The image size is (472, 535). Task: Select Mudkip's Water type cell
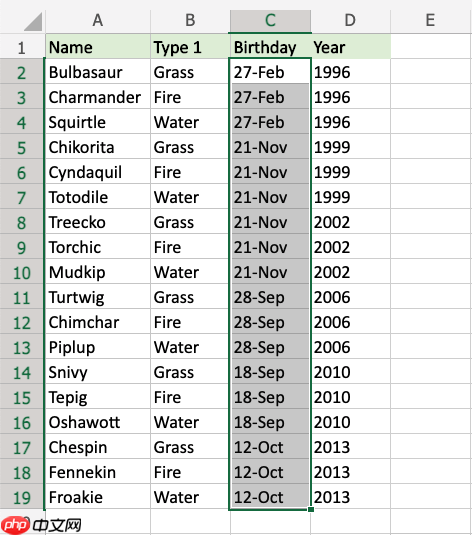point(190,272)
